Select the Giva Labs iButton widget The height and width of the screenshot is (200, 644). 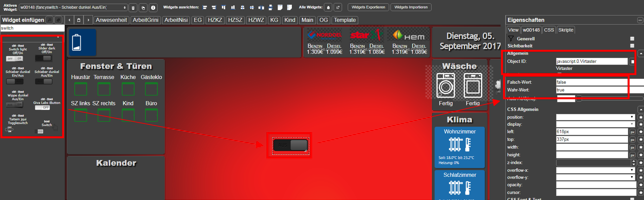coord(47,104)
